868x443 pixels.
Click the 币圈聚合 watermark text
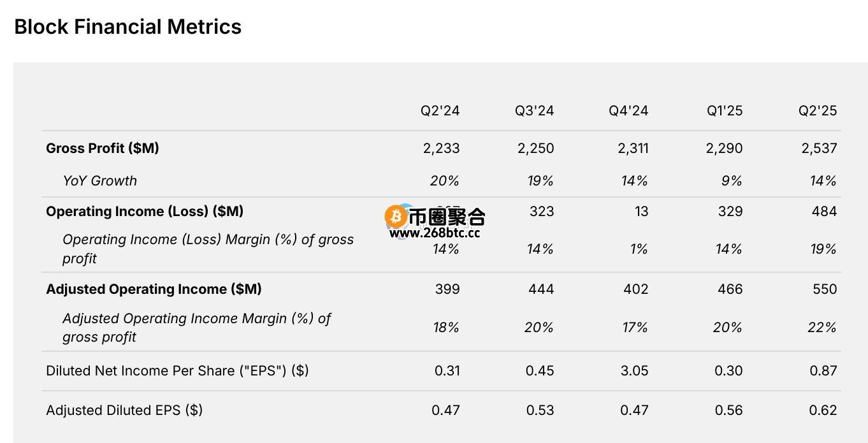(x=447, y=217)
